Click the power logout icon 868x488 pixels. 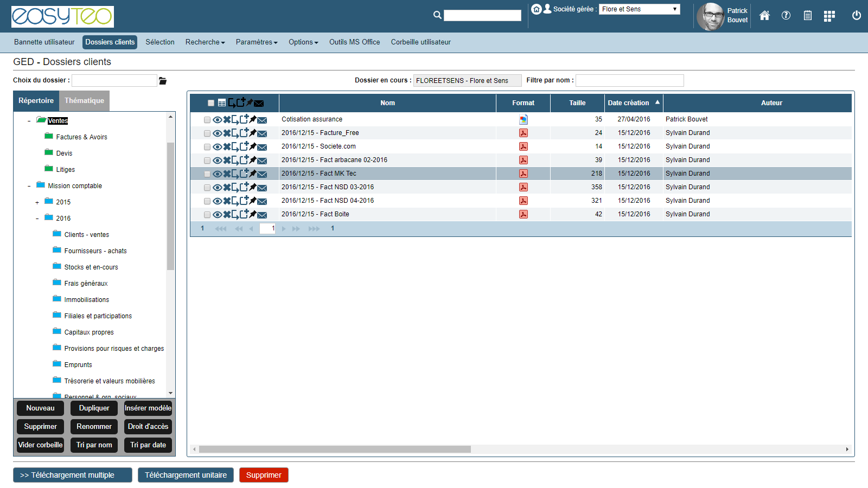point(856,16)
